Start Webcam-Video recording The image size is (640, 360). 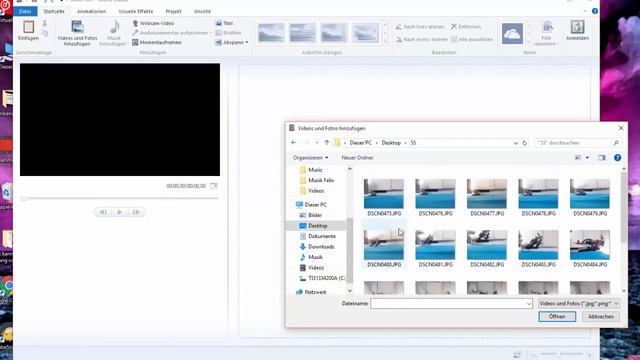[153, 23]
